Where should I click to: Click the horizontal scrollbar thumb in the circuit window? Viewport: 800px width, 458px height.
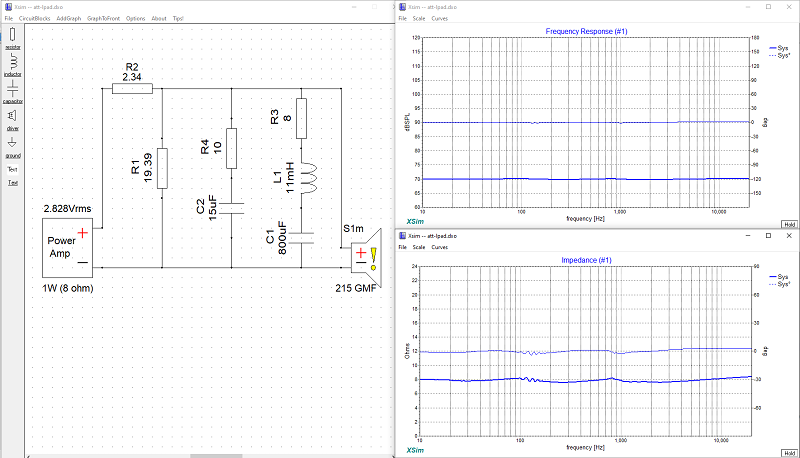(x=216, y=456)
